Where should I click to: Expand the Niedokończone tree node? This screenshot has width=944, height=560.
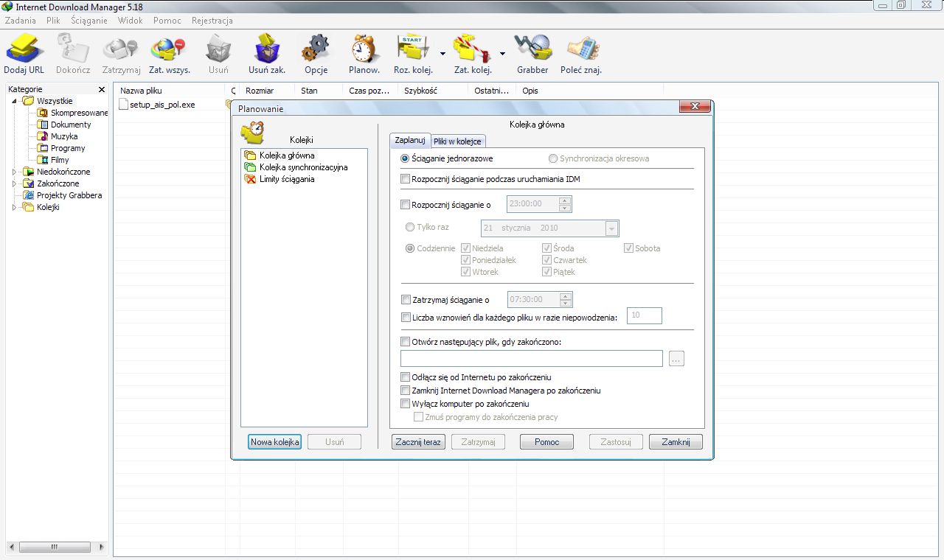(x=15, y=172)
